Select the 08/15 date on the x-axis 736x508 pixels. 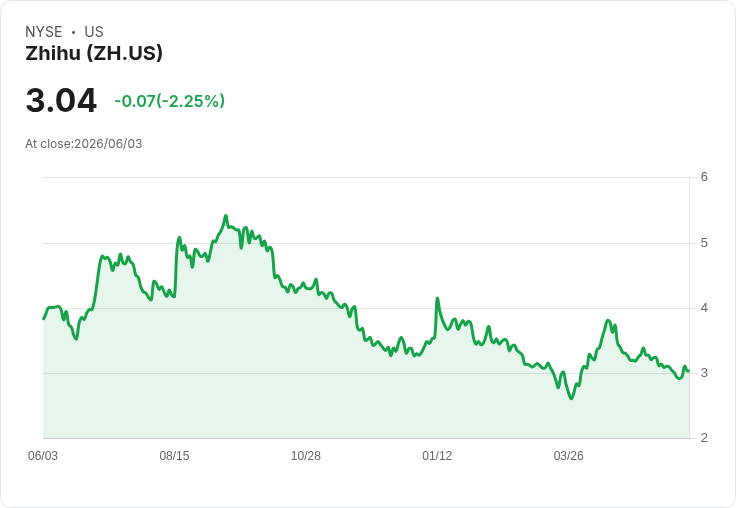(174, 455)
